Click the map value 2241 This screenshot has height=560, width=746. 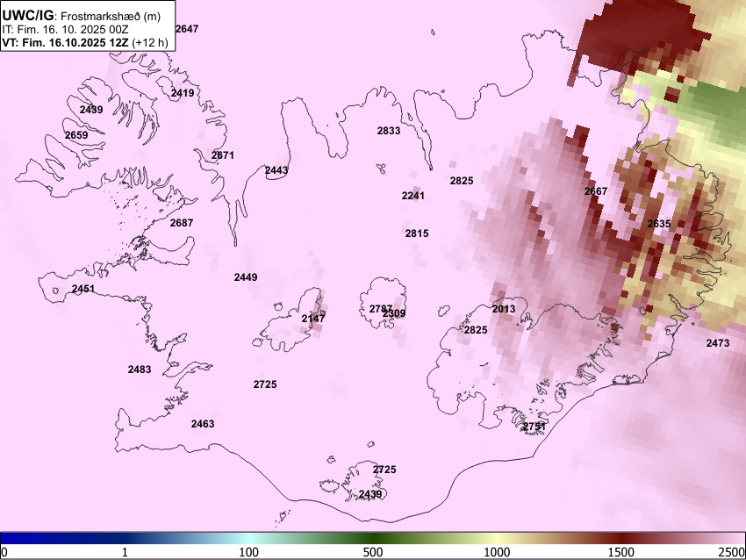(x=413, y=196)
